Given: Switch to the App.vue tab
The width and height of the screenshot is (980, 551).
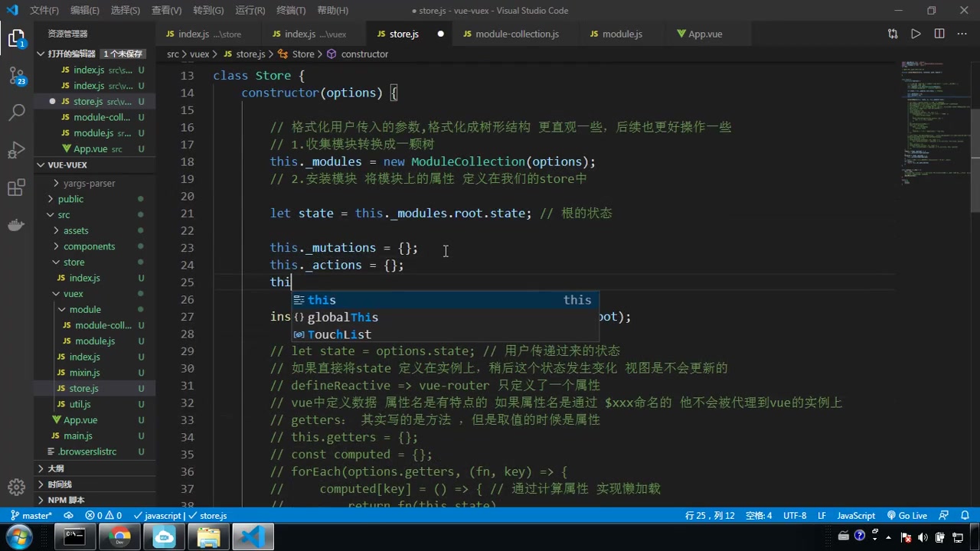Looking at the screenshot, I should click(704, 34).
